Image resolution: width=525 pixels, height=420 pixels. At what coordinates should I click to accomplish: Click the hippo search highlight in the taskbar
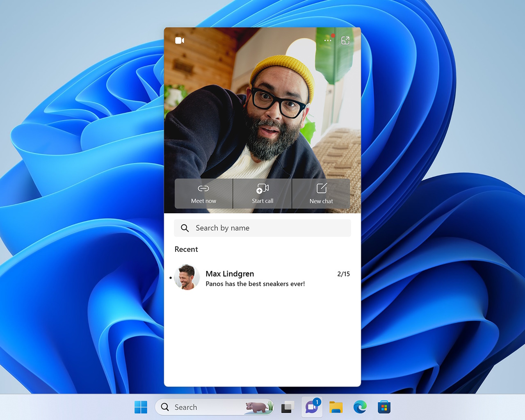coord(259,407)
